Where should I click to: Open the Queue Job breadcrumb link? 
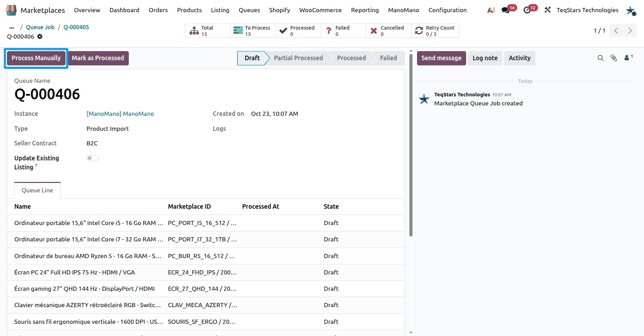point(40,27)
